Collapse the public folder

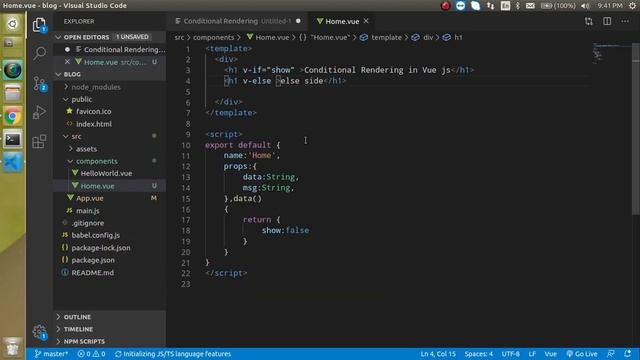pyautogui.click(x=109, y=99)
